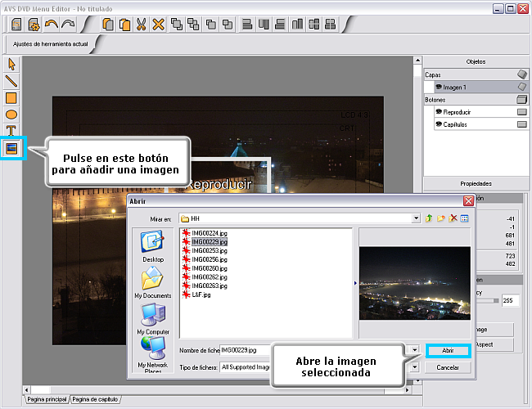
Task: Select the line drawing tool
Action: tap(11, 82)
